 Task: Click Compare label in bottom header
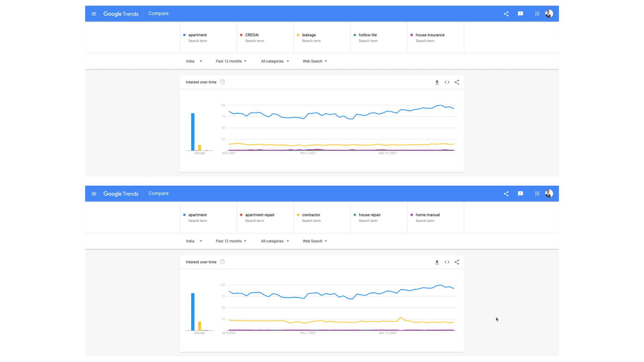158,193
